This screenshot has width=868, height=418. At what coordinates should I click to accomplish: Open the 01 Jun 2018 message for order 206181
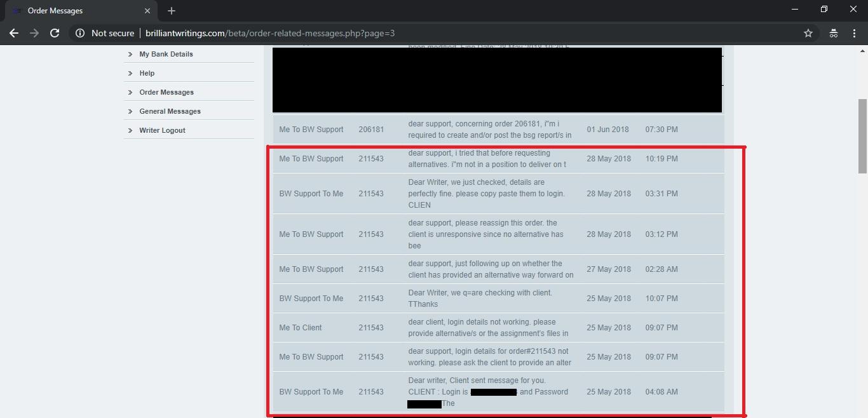[x=489, y=130]
